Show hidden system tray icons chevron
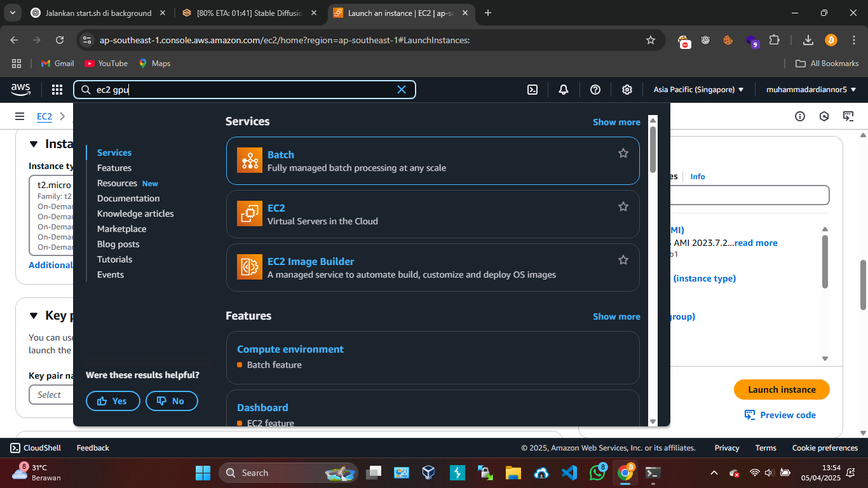 coord(714,473)
